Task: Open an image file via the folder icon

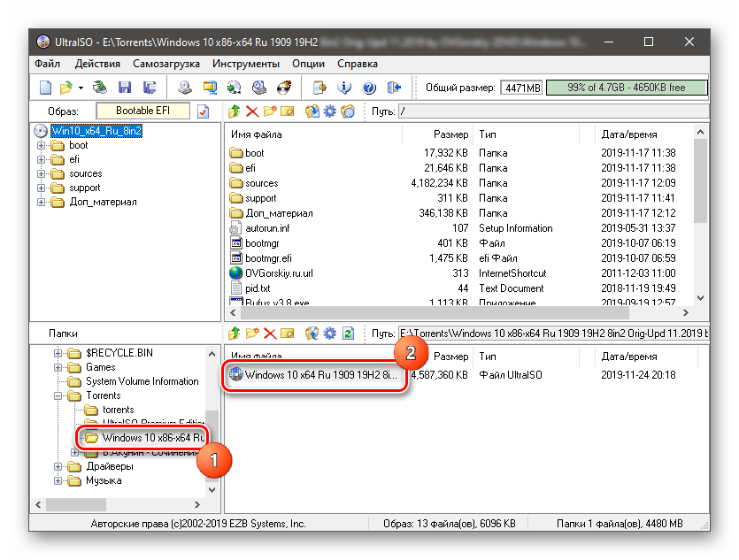Action: 66,87
